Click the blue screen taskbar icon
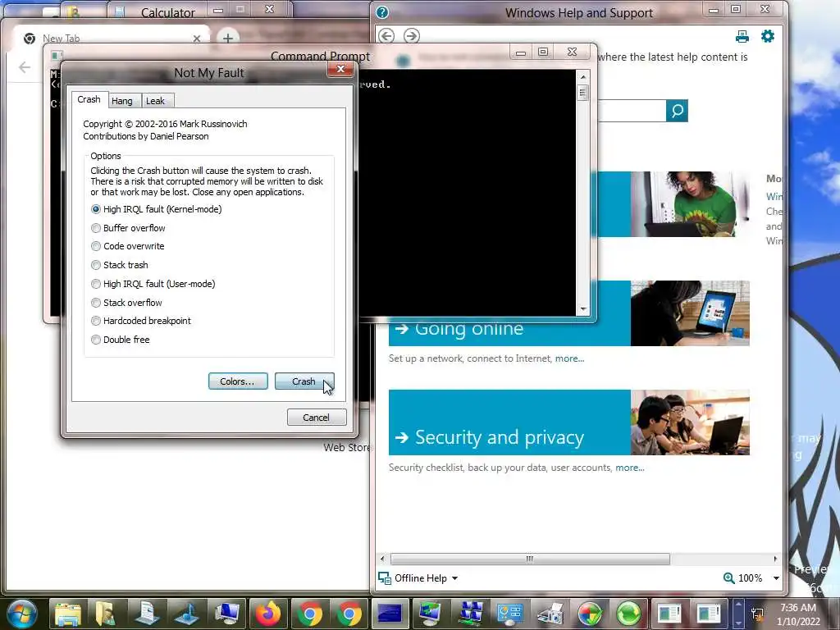Screen dimensions: 840x630 [390, 614]
